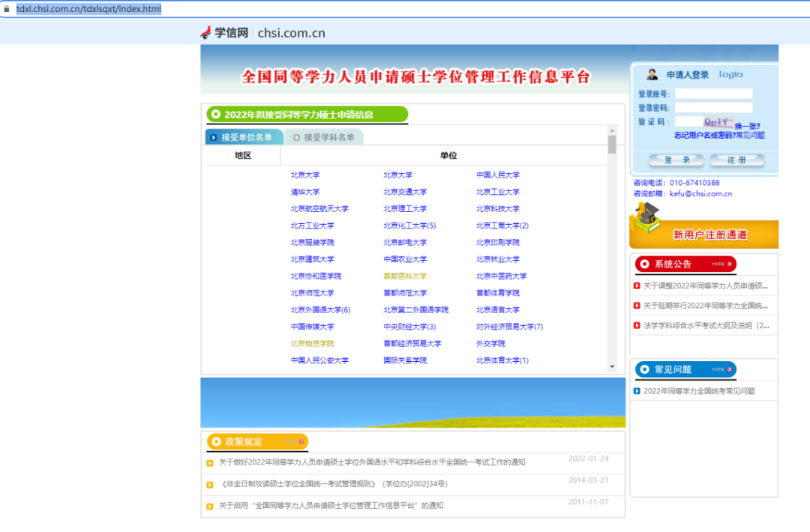Click blue bullet icon beside 2022年同等学力全国统考常见问题

(637, 391)
